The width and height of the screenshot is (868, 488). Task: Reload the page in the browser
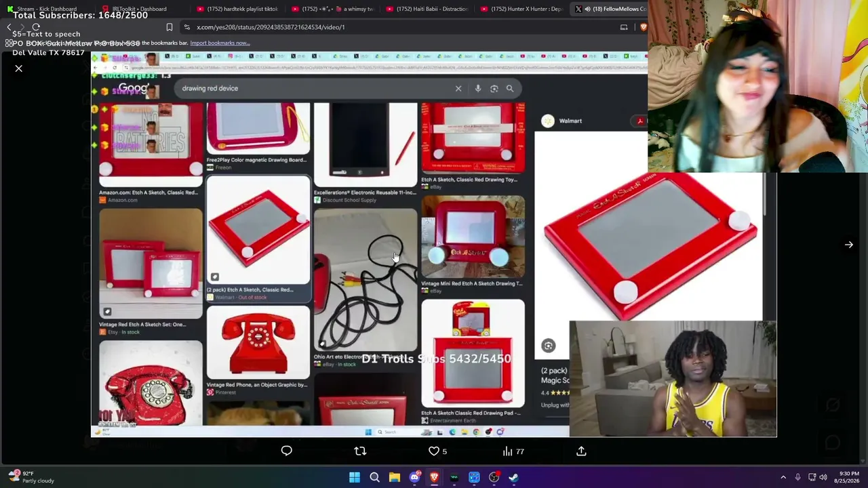(36, 27)
